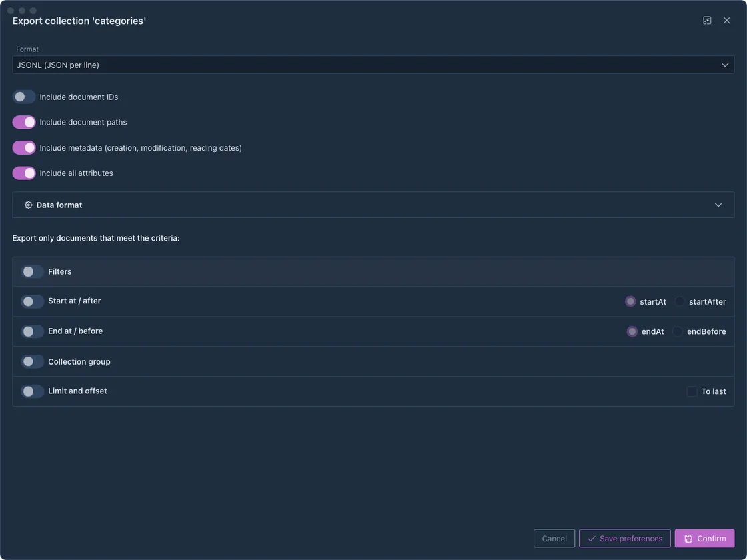Screen dimensions: 747x560
Task: Click the Format dropdown chevron arrow
Action: click(724, 65)
